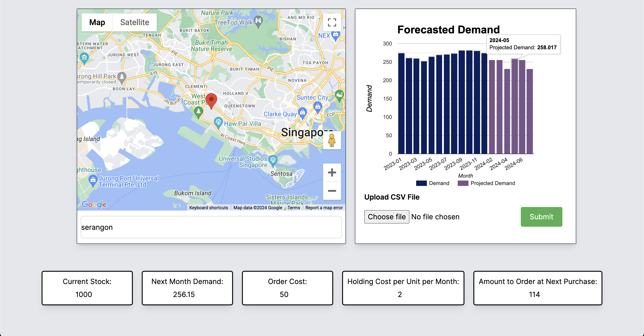
Task: Click the TreeTop Walk bridge marker
Action: point(258,21)
